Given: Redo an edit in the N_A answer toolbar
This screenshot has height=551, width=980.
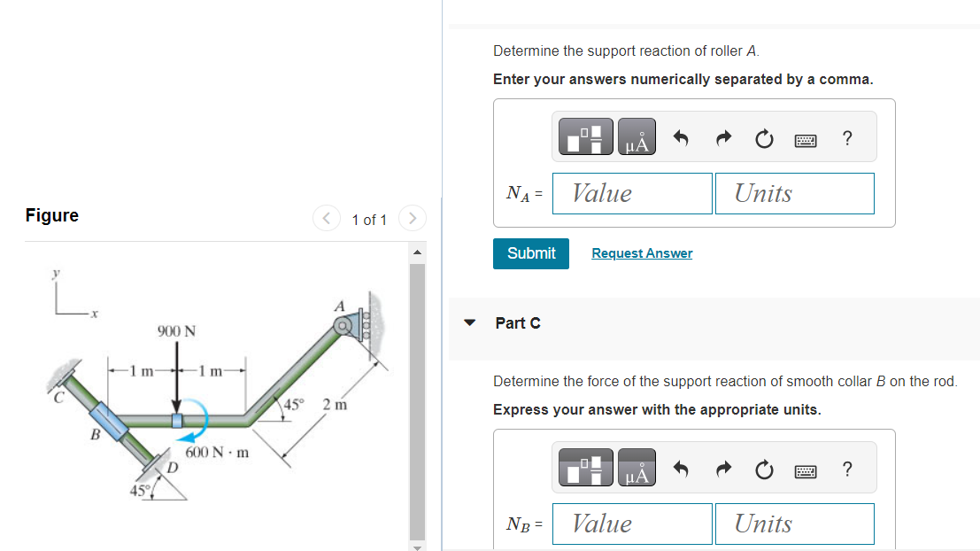Looking at the screenshot, I should 722,137.
